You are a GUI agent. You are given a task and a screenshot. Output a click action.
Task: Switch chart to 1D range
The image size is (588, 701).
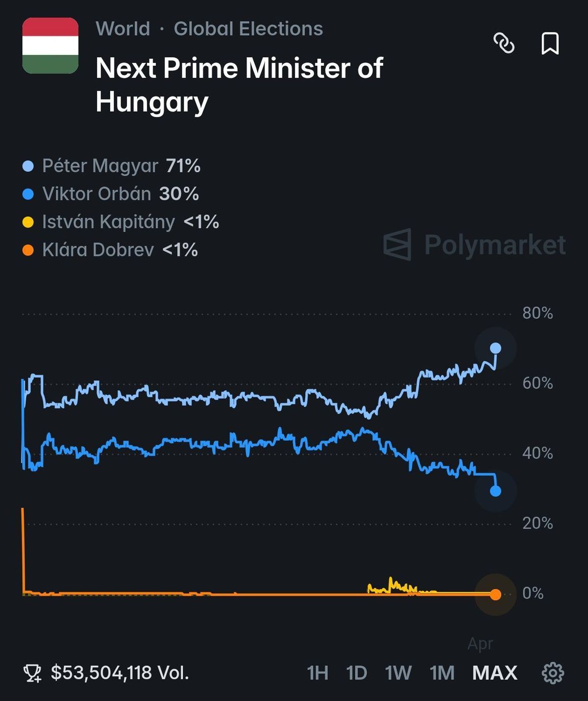pyautogui.click(x=356, y=673)
